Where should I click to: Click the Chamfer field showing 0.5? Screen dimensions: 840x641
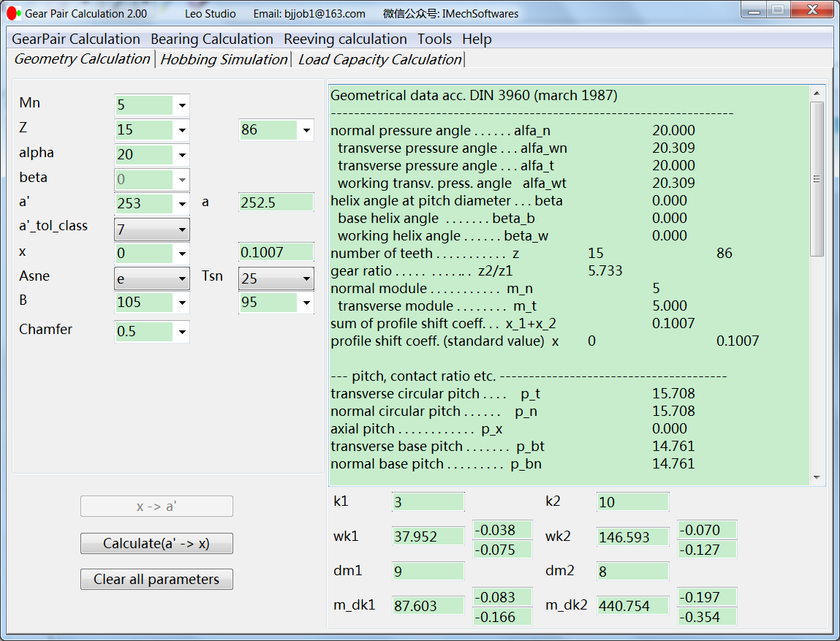point(145,332)
